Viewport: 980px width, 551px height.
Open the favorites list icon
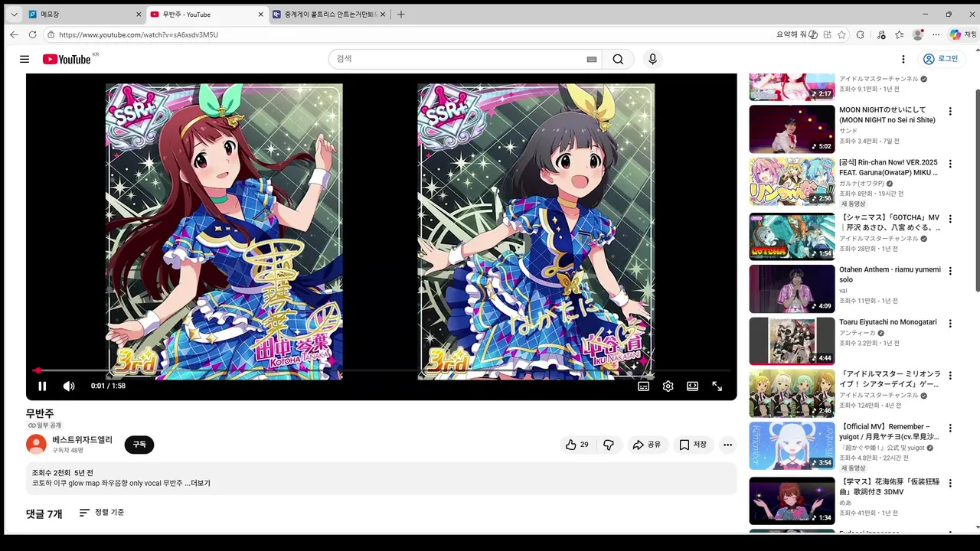(900, 34)
